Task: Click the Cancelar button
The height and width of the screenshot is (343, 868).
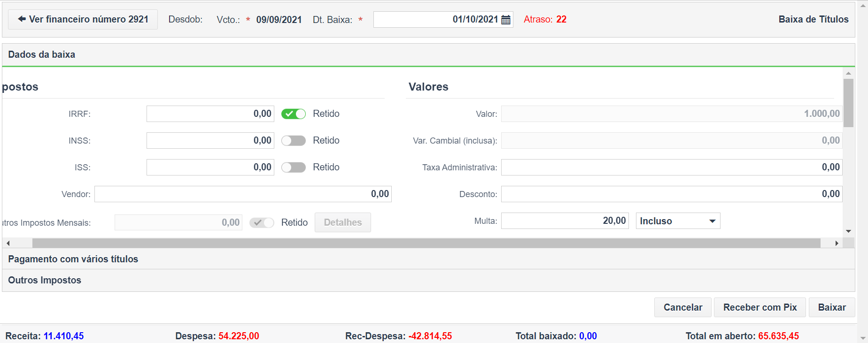Action: click(682, 307)
